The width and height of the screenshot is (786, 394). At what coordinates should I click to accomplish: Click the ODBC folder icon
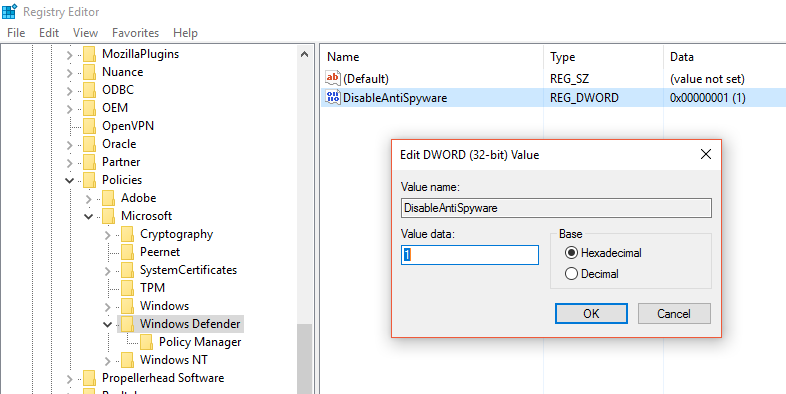point(89,90)
